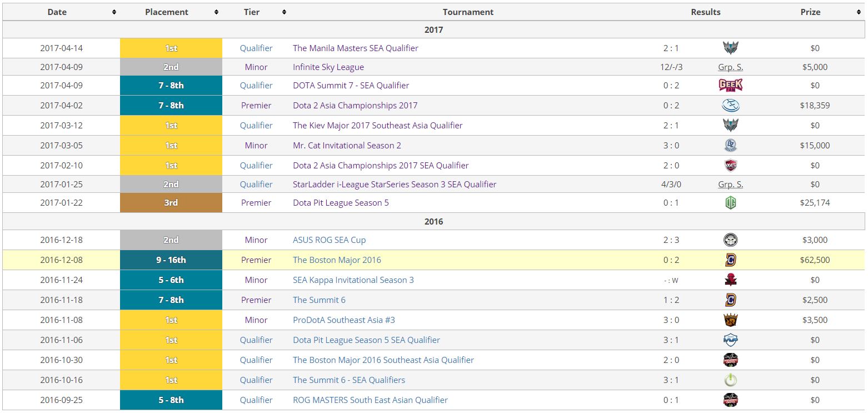Click opponent logo in ProDotA Southeast Asia #3 row

click(x=730, y=320)
